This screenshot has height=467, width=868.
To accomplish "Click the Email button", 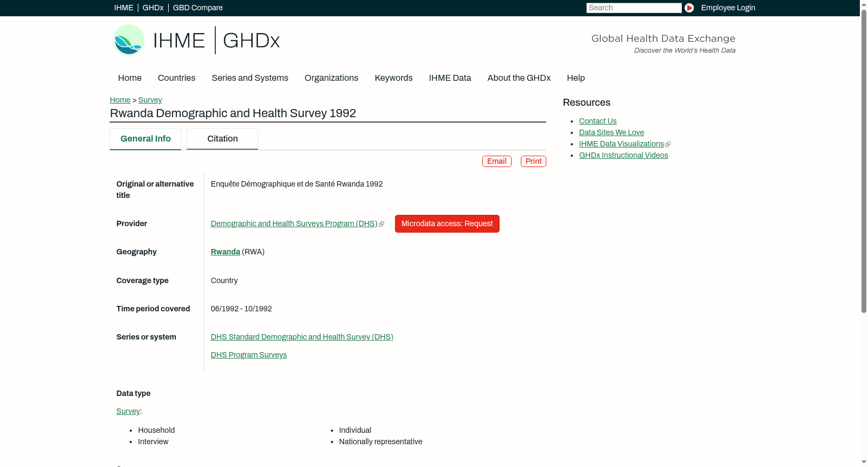I will click(x=496, y=161).
